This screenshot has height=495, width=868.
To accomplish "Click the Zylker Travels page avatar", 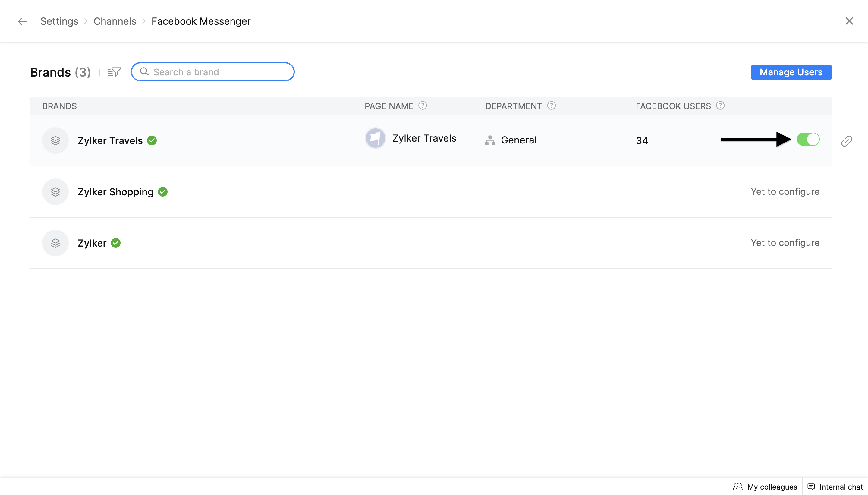I will 375,138.
